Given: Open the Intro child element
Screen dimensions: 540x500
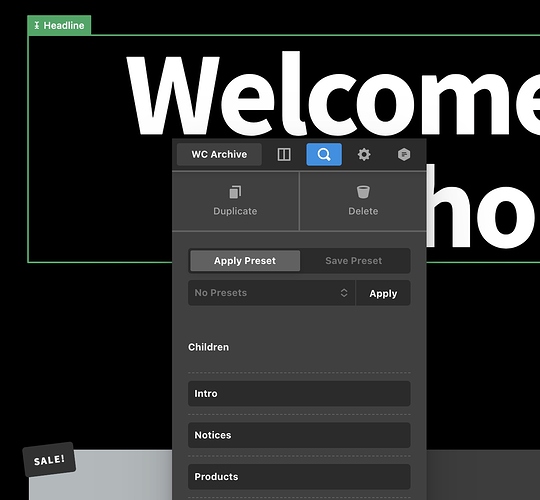Looking at the screenshot, I should pos(299,394).
